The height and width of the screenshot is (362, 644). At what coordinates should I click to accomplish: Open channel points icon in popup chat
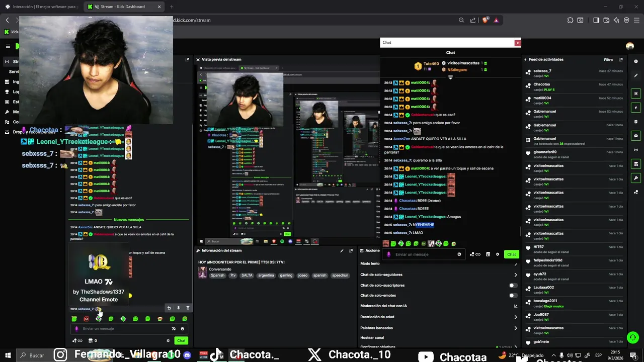[475, 254]
